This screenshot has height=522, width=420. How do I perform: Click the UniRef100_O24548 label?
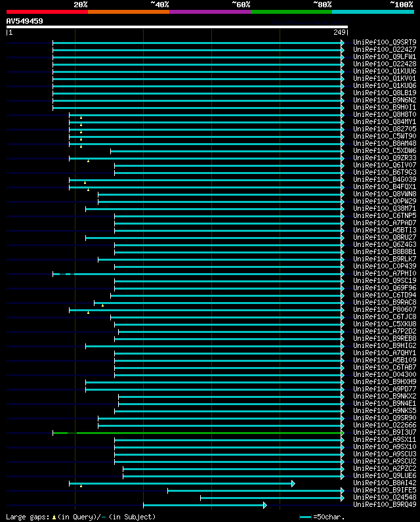tap(385, 497)
